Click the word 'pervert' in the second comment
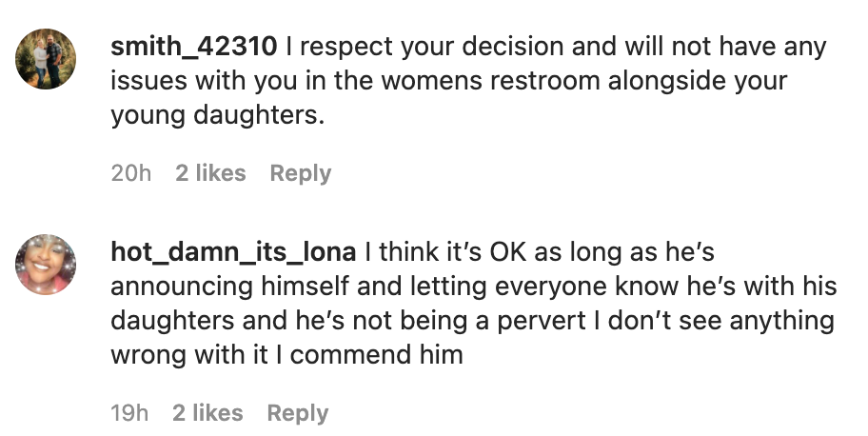The image size is (868, 436). click(x=542, y=322)
